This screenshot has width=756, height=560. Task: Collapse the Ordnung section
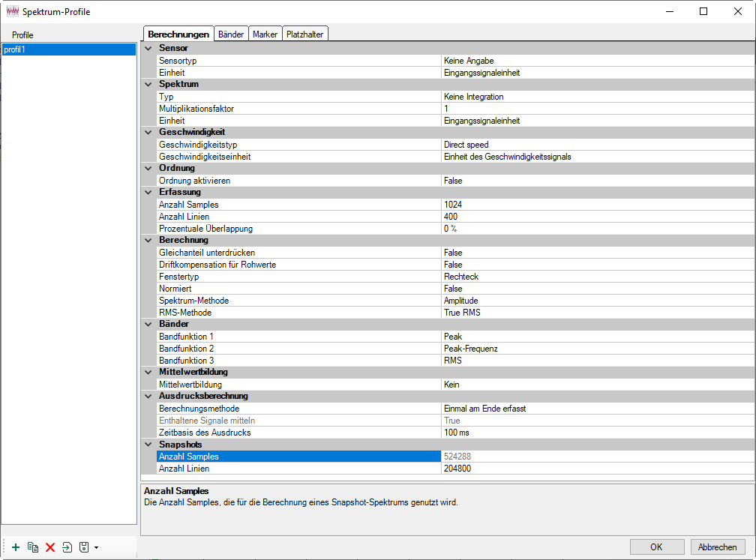click(x=148, y=168)
